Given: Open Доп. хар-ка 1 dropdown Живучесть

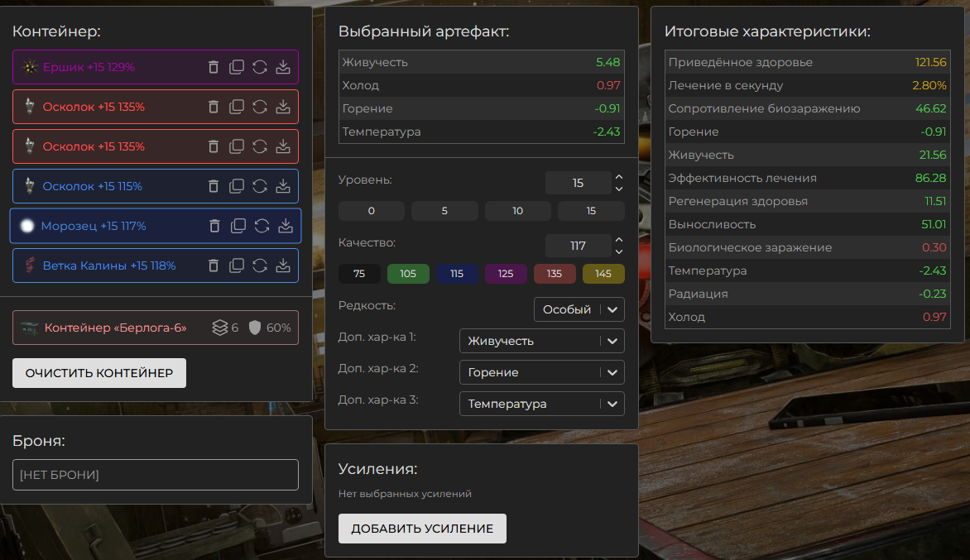Looking at the screenshot, I should [541, 341].
